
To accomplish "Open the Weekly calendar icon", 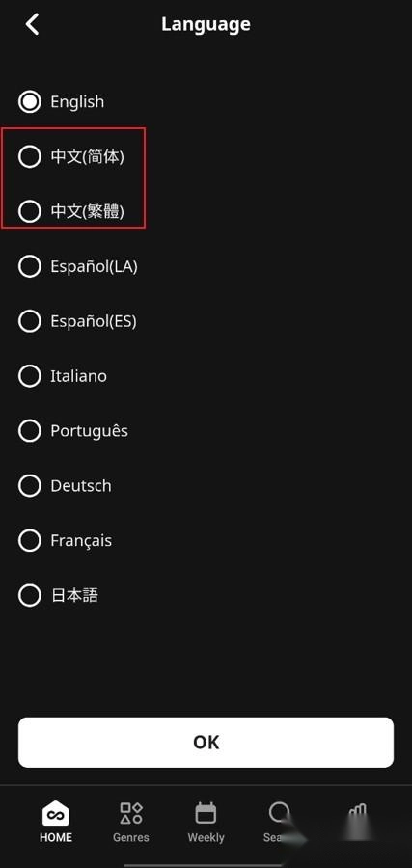I will point(206,813).
